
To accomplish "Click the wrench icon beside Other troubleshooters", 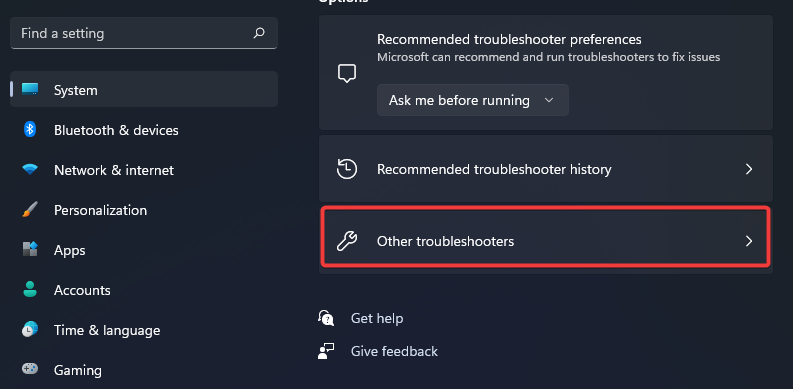I will pos(347,241).
